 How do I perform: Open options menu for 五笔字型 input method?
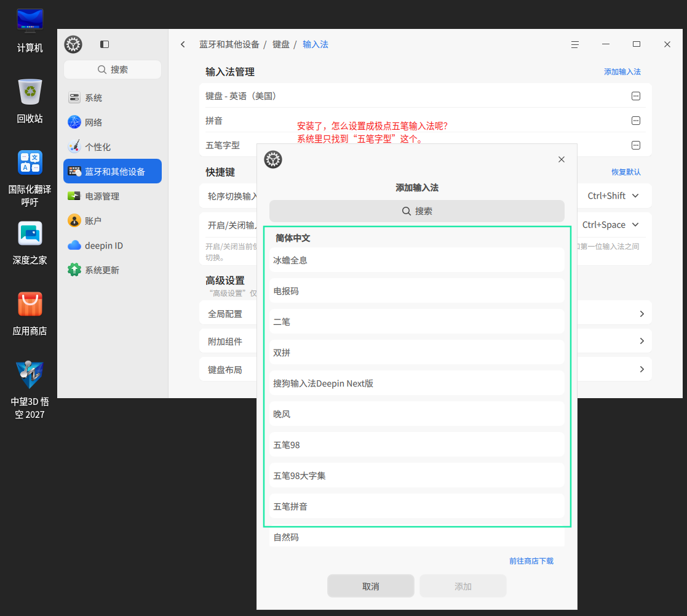pyautogui.click(x=636, y=145)
